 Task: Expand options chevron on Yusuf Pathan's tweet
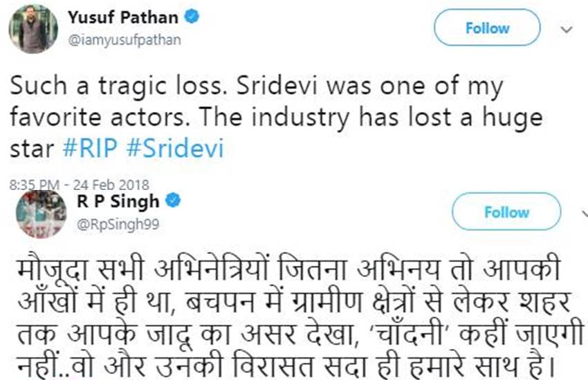567,30
